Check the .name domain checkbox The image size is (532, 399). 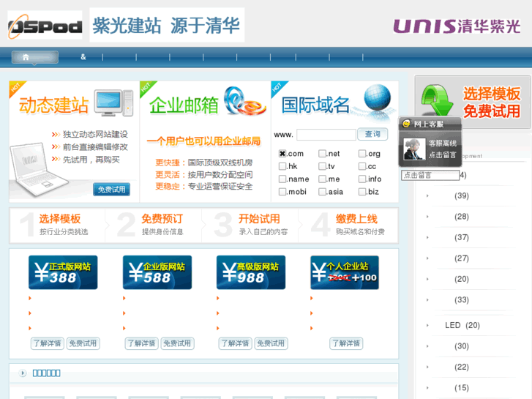pyautogui.click(x=282, y=179)
